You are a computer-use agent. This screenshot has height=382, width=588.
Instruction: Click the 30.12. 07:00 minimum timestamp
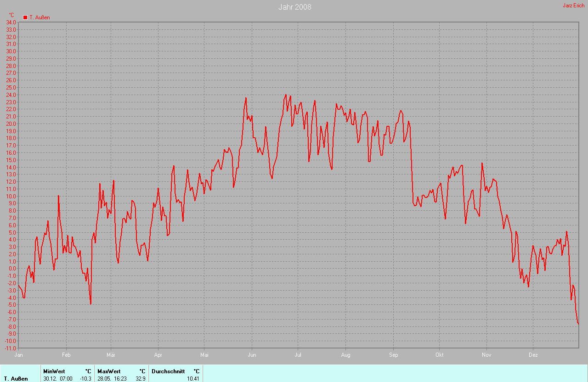[x=57, y=379]
